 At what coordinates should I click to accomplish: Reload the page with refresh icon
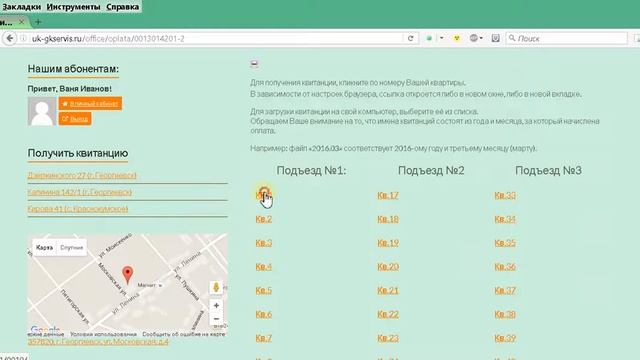click(x=411, y=38)
